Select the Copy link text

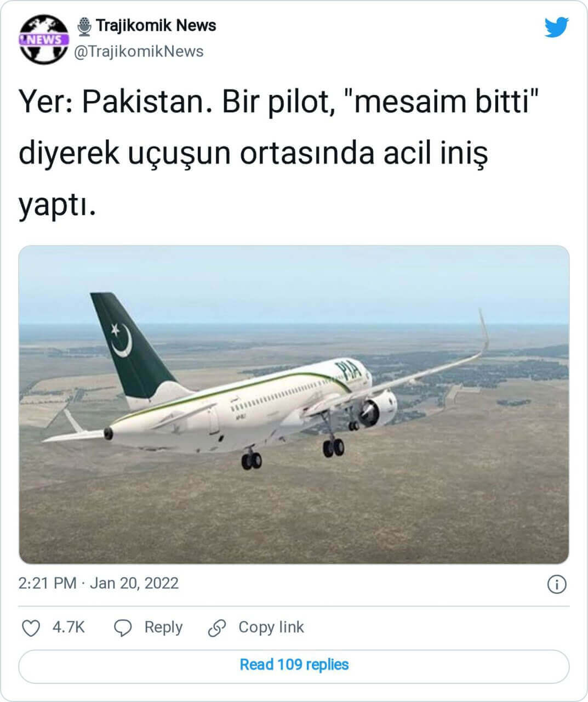click(271, 627)
